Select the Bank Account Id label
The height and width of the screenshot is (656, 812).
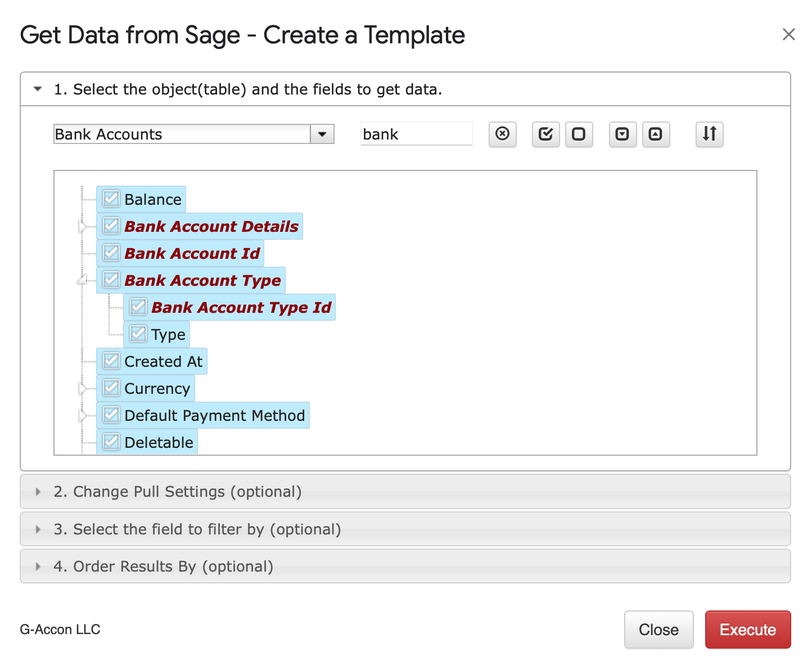192,253
